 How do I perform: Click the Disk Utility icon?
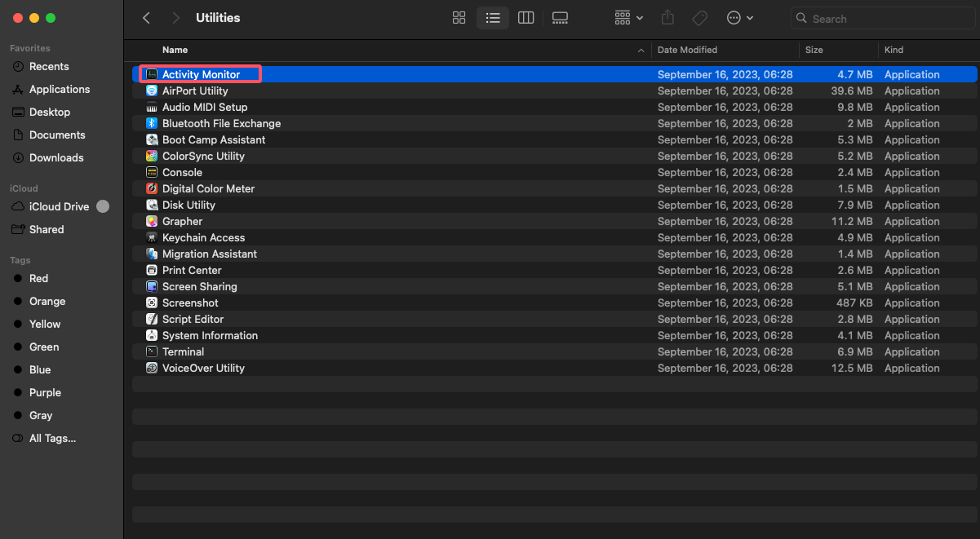[x=152, y=205]
